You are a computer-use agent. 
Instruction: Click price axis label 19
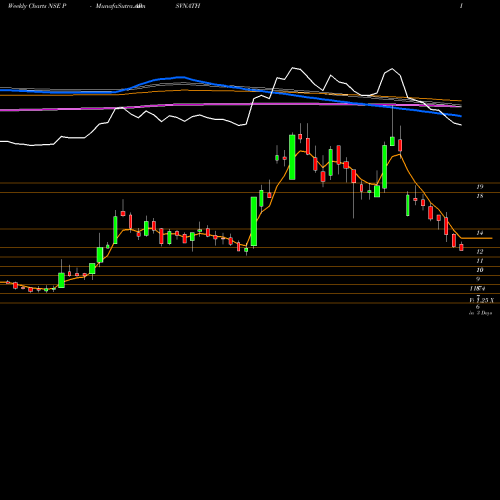(480, 187)
